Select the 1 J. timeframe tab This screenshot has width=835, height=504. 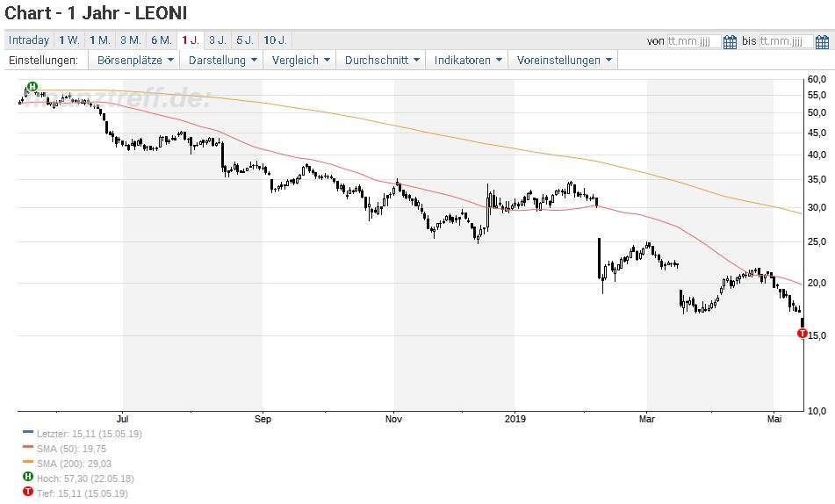[x=191, y=40]
